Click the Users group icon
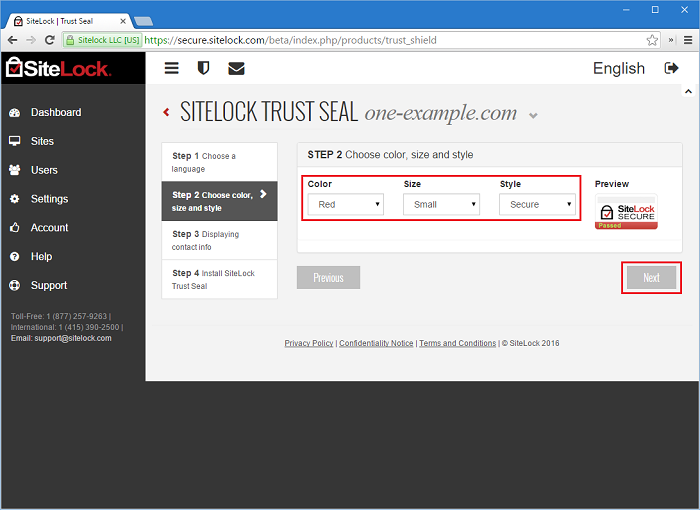The image size is (700, 510). [15, 170]
